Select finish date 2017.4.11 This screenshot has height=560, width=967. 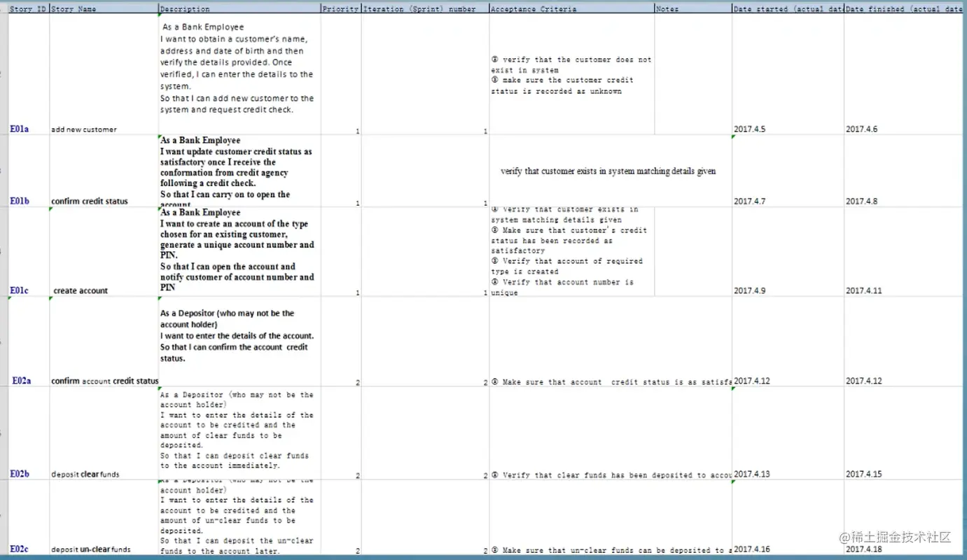point(864,290)
